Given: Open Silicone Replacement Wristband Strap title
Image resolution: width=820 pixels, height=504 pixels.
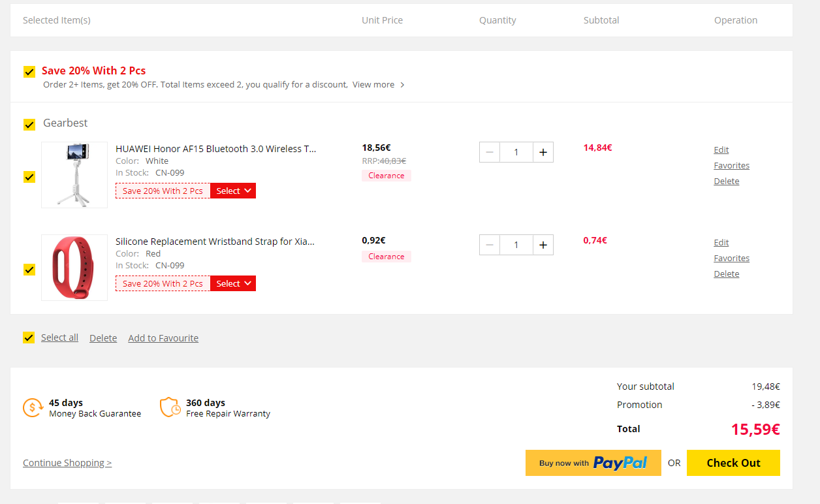Looking at the screenshot, I should pos(215,242).
